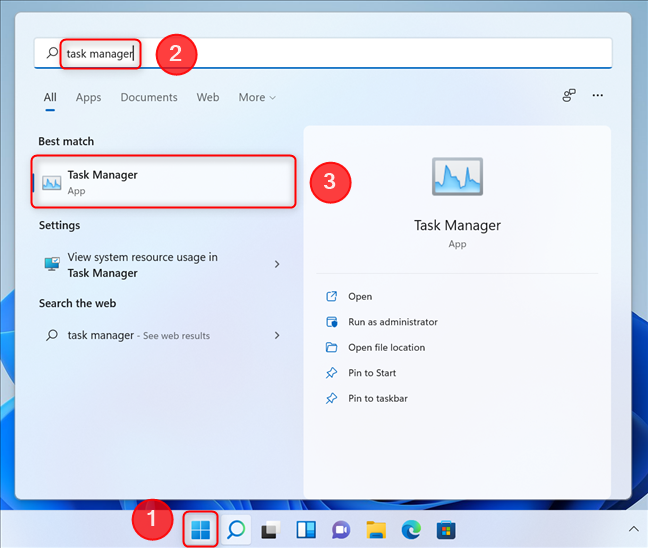Click the Task Manager title in preview pane
The width and height of the screenshot is (648, 548).
(457, 226)
